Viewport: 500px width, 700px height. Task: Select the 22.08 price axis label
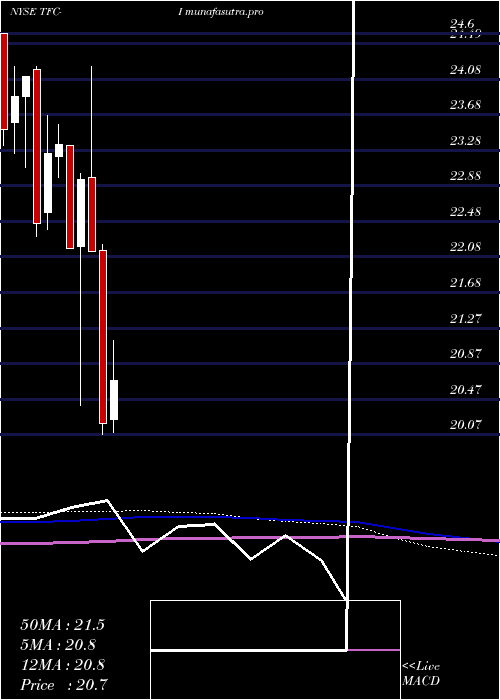point(465,247)
